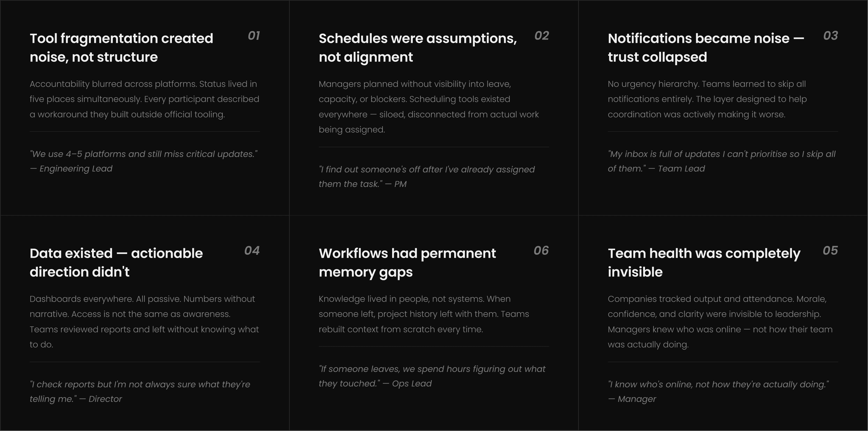Click the 'Accountability blurred across platforms' paragraph
This screenshot has height=431, width=868.
144,99
